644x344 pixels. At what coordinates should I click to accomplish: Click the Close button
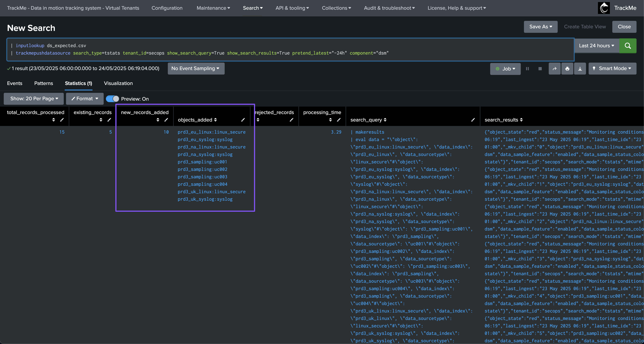tap(624, 27)
